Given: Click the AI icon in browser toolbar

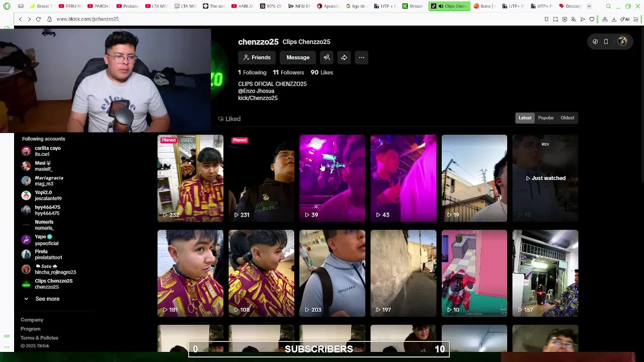Looking at the screenshot, I should [625, 19].
